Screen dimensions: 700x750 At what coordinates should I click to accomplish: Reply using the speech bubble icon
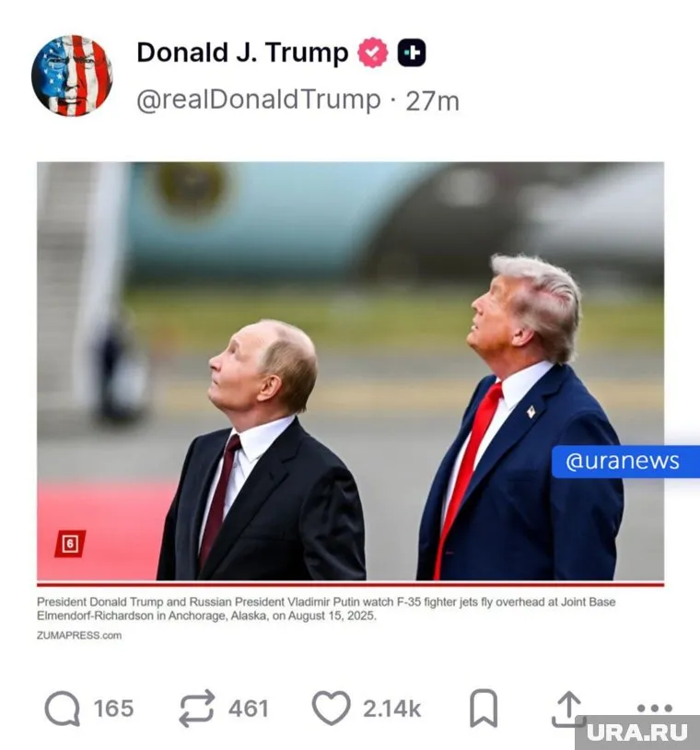[62, 709]
